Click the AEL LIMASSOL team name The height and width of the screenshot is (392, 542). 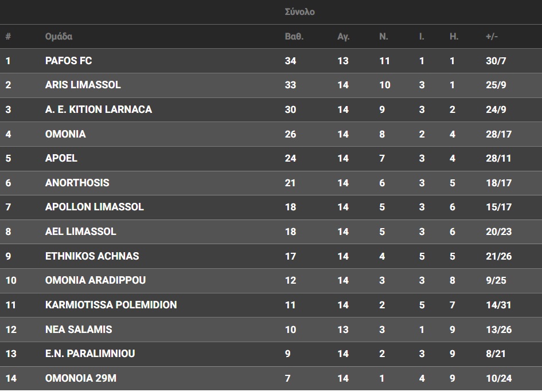[80, 232]
